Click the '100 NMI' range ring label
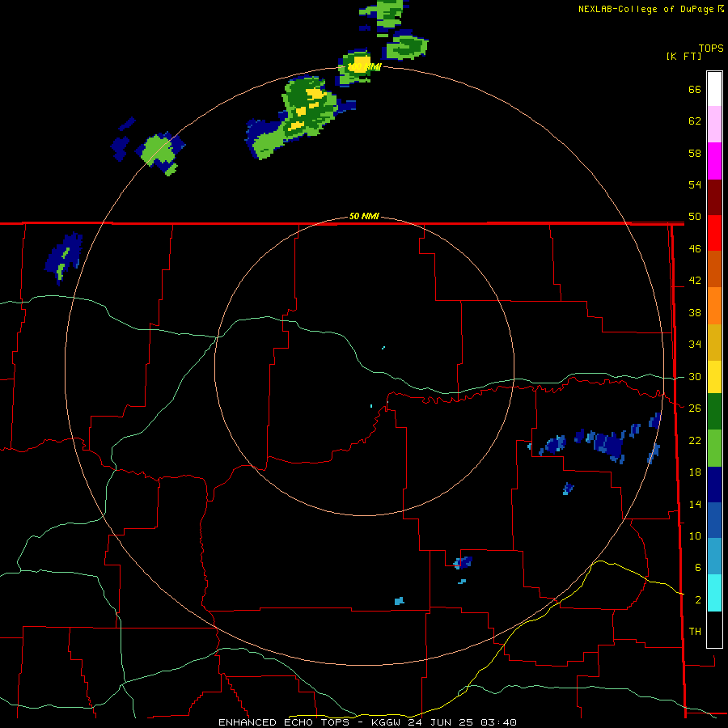This screenshot has width=728, height=728. 365,67
